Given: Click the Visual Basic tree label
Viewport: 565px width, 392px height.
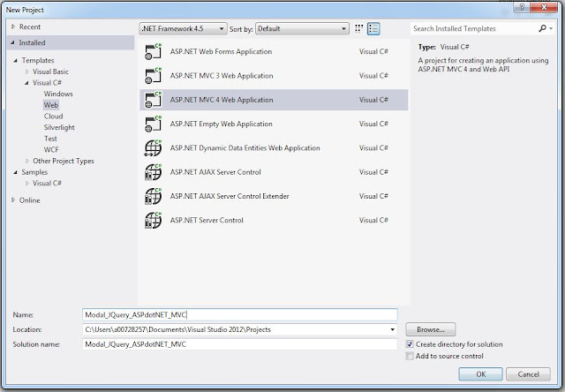Looking at the screenshot, I should click(50, 72).
